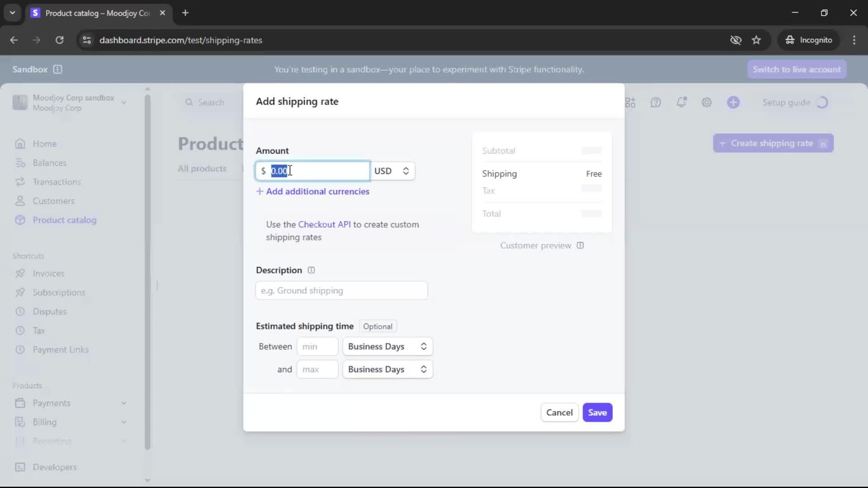868x488 pixels.
Task: Click the Customer preview info icon
Action: tap(580, 245)
